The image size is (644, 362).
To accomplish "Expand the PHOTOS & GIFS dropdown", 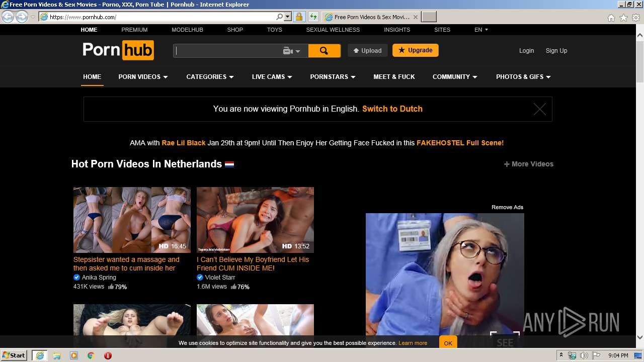I will tap(523, 77).
